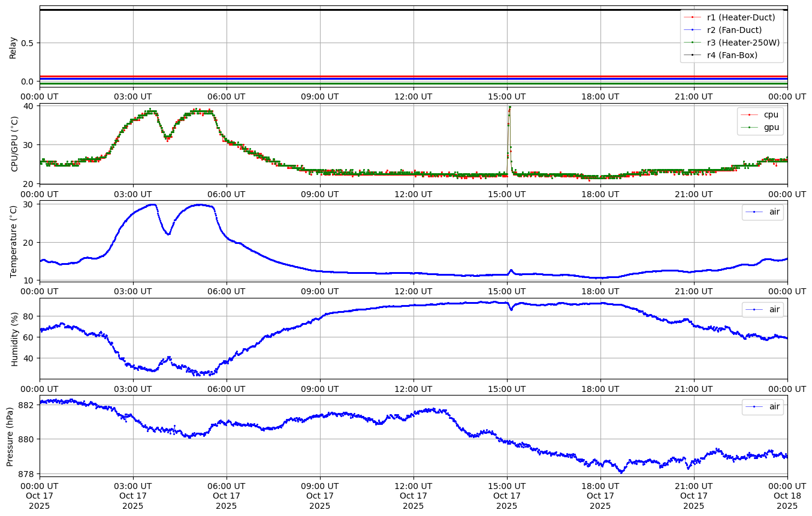812x516 pixels.
Task: Click the air legend in Temperature plot
Action: click(774, 212)
